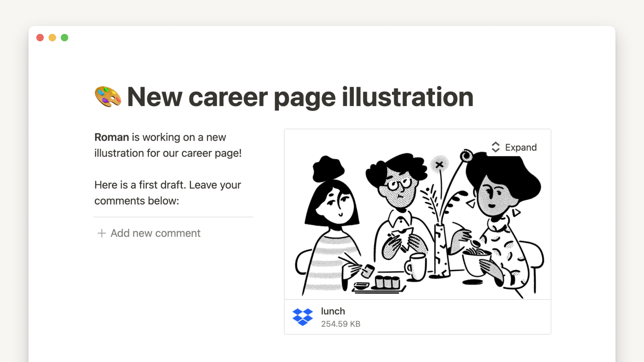Click the bold name "Roman"

coord(112,137)
